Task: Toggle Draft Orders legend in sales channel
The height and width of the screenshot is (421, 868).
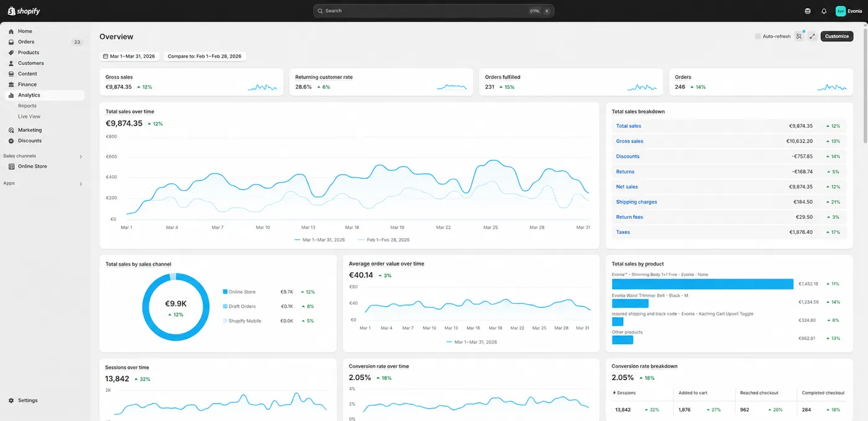Action: [x=239, y=306]
